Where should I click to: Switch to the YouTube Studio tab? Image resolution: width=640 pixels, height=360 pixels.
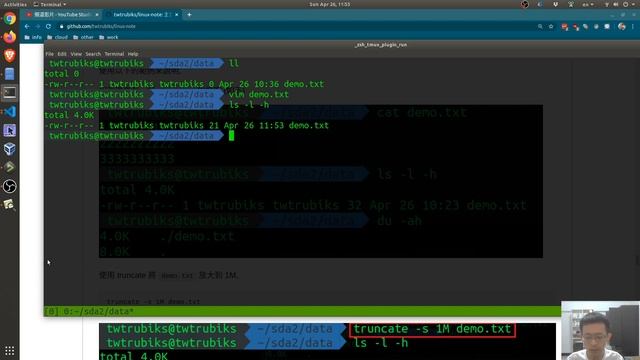[x=62, y=15]
